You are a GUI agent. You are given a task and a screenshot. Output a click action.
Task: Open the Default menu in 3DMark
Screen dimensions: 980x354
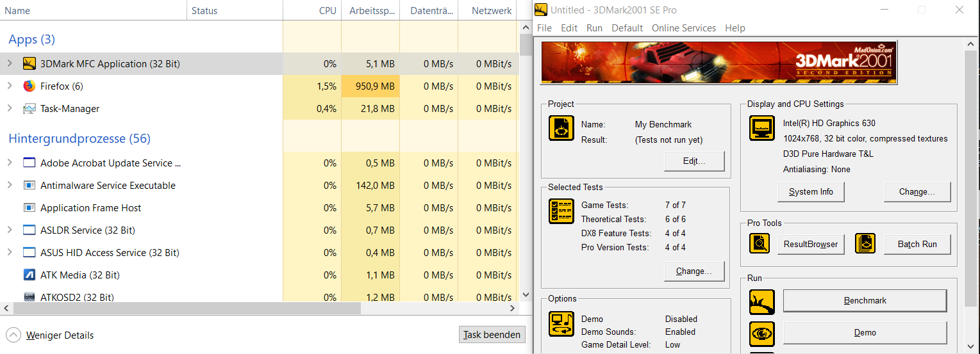coord(627,28)
